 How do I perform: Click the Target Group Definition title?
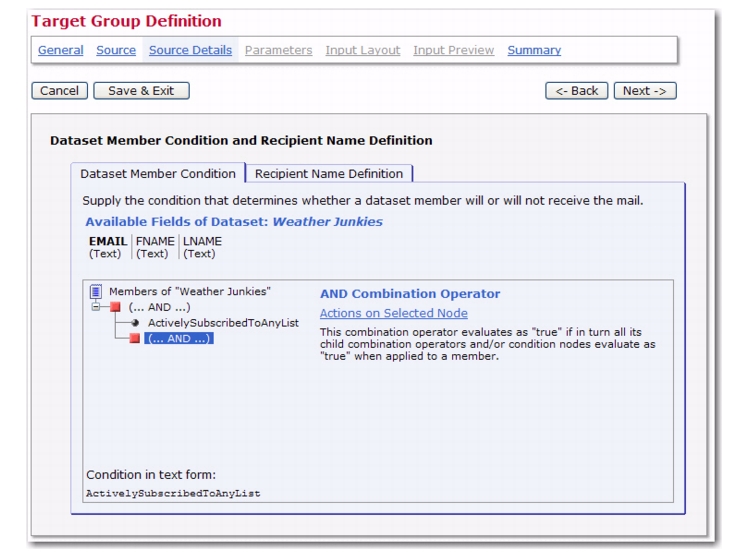(127, 21)
